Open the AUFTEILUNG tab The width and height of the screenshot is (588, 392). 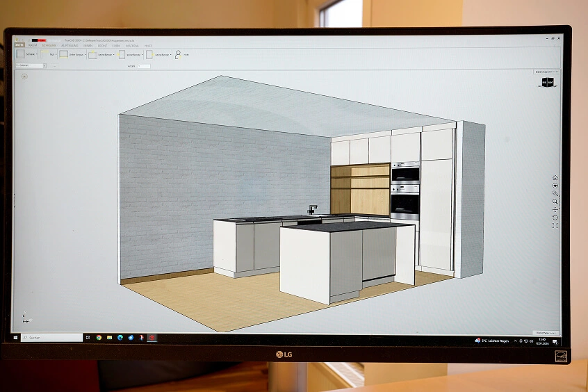pyautogui.click(x=70, y=45)
